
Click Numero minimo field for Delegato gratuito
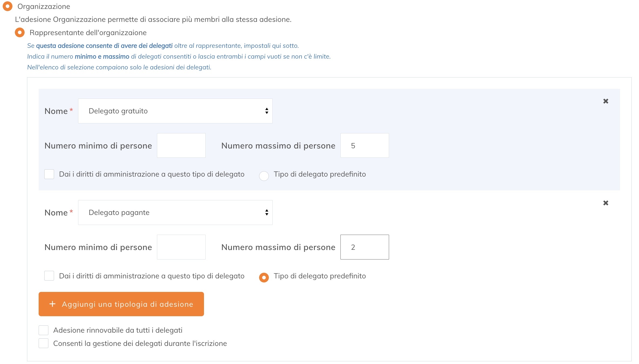pos(181,145)
